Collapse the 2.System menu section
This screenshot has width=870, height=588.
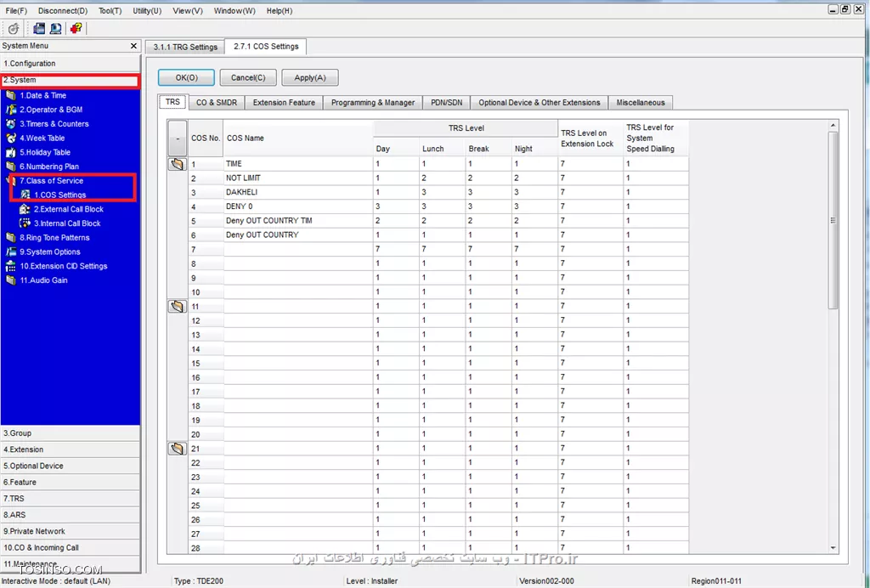tap(70, 80)
